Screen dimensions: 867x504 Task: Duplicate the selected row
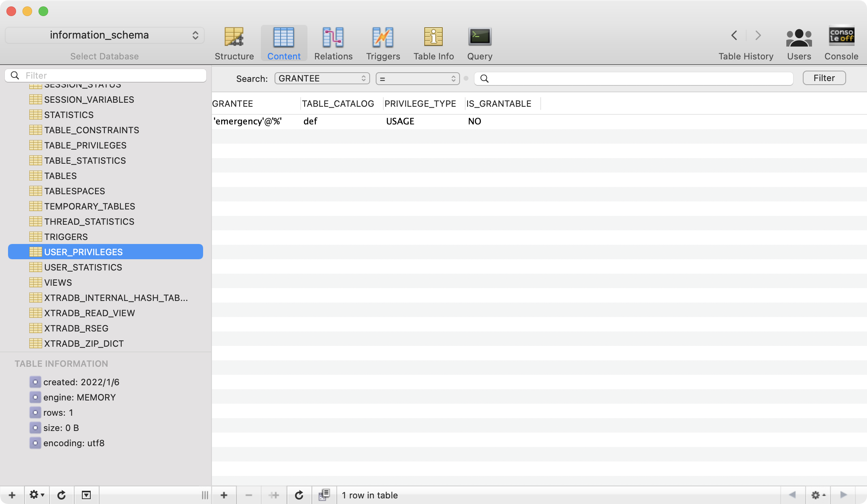(274, 495)
